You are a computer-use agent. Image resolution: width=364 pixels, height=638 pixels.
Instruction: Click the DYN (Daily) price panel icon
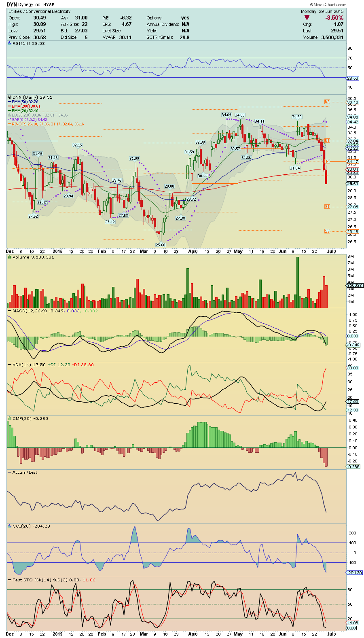tap(10, 97)
